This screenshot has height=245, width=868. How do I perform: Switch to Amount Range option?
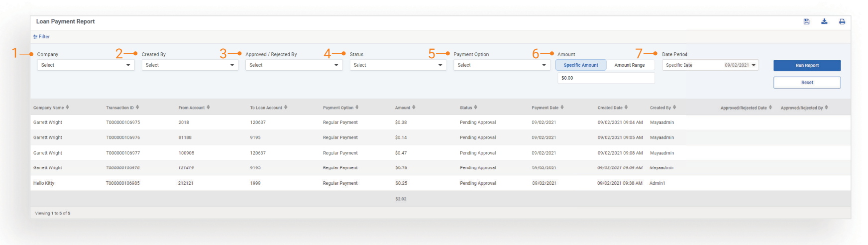point(630,65)
